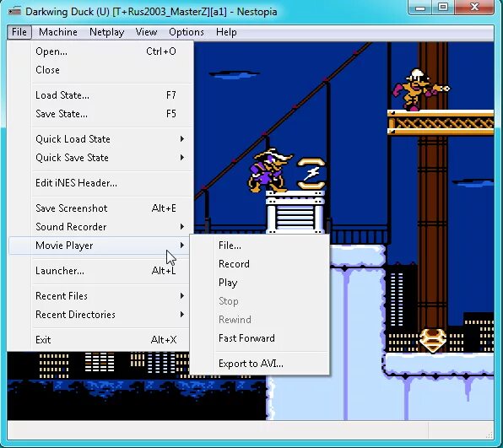This screenshot has height=448, width=503.
Task: Choose Save State... entry
Action: [x=101, y=114]
